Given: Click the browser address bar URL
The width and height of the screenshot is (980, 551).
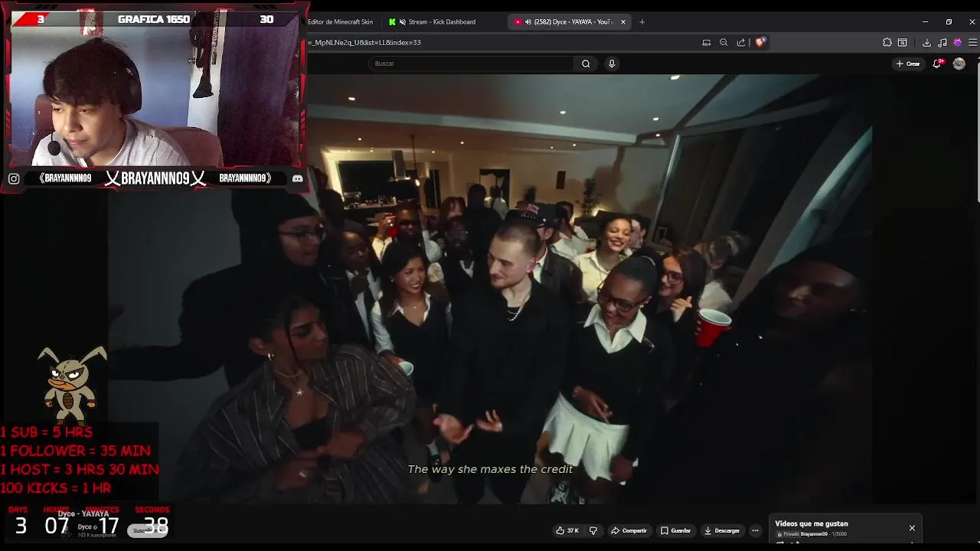Looking at the screenshot, I should [x=364, y=43].
